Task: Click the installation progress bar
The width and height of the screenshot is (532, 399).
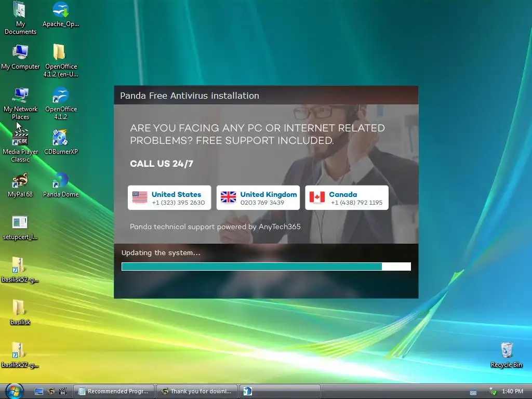Action: (x=266, y=267)
